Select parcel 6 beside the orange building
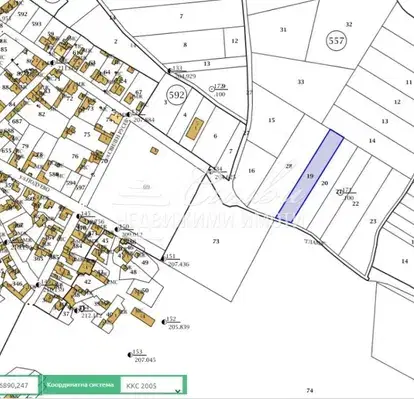 [215, 136]
